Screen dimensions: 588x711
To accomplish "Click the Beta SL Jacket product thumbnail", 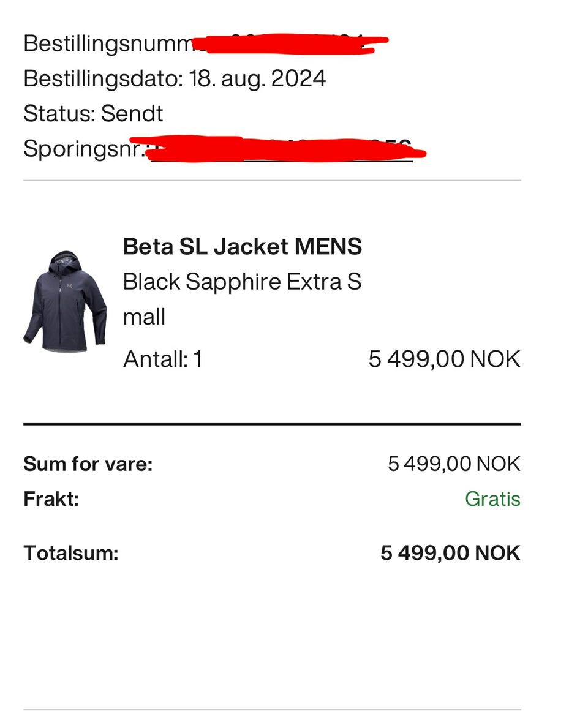I will (65, 301).
